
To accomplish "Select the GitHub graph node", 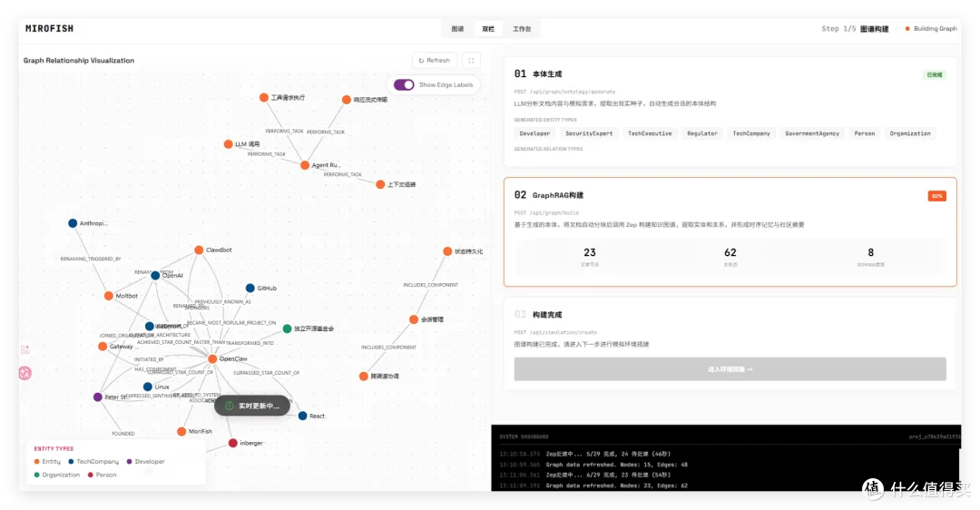I will (250, 289).
